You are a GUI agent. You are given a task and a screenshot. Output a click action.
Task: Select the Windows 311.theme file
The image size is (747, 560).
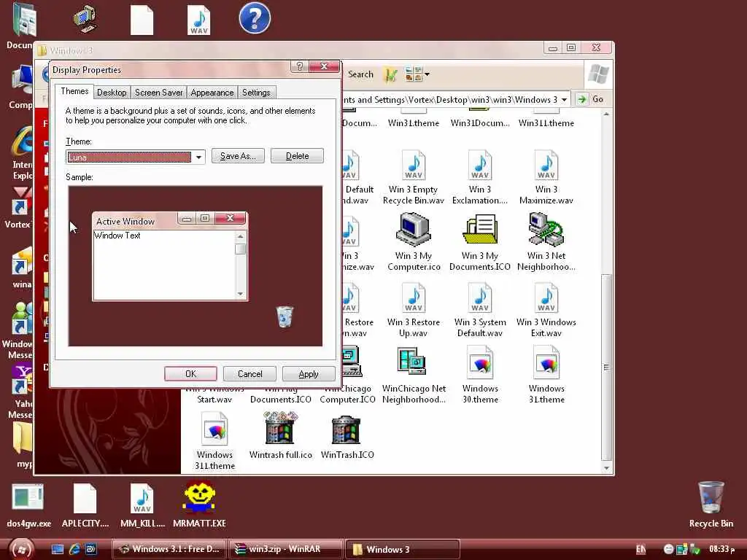215,442
